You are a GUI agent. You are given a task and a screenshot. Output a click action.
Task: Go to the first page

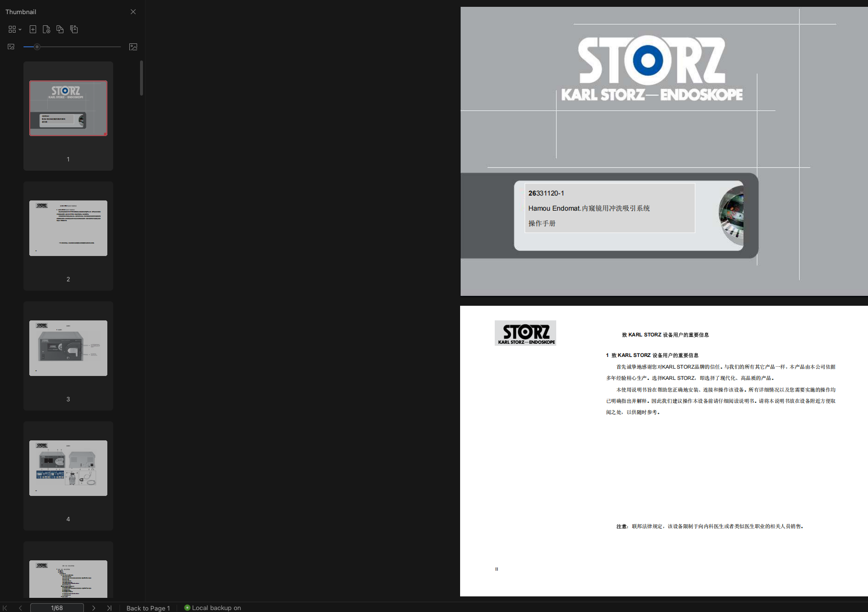pyautogui.click(x=5, y=608)
